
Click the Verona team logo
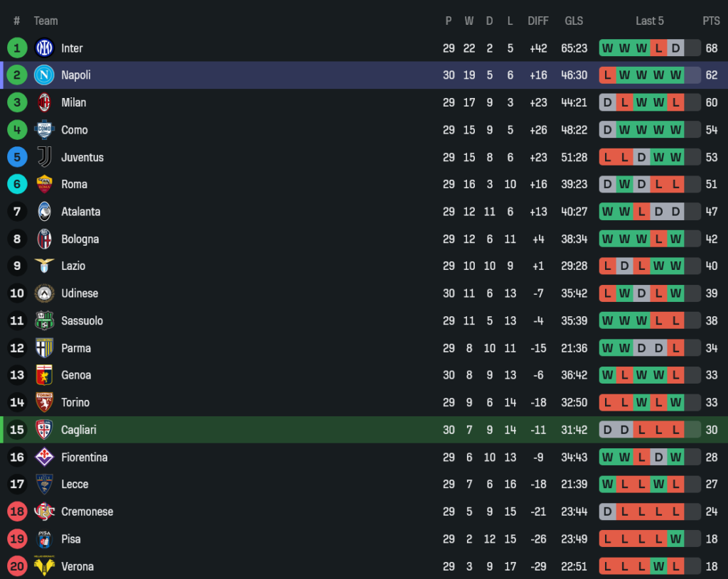tap(44, 566)
